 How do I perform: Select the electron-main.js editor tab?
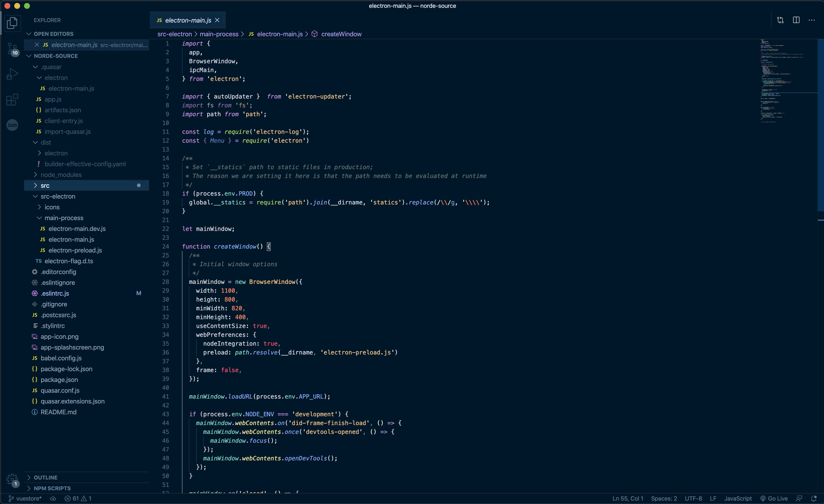point(188,20)
